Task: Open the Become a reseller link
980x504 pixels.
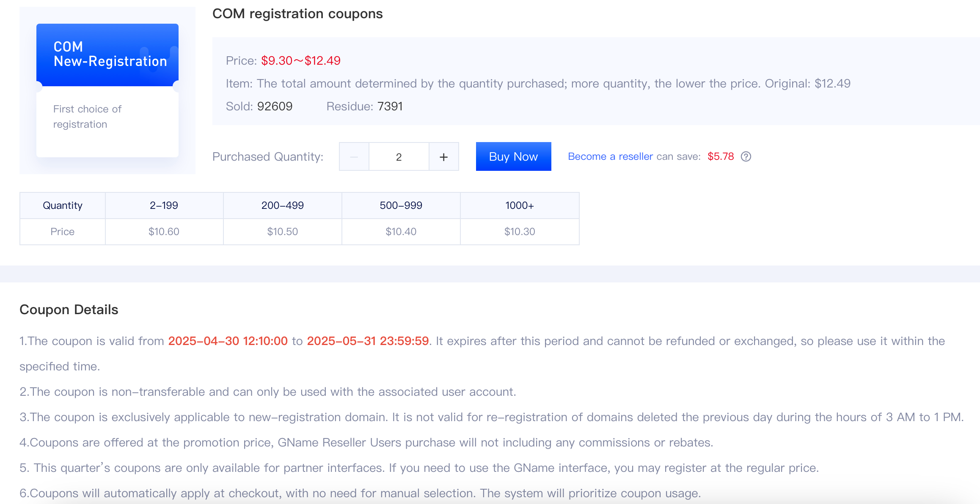Action: coord(610,156)
